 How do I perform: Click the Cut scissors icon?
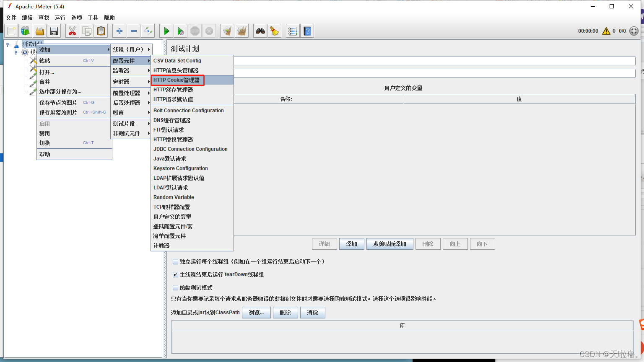pyautogui.click(x=73, y=31)
